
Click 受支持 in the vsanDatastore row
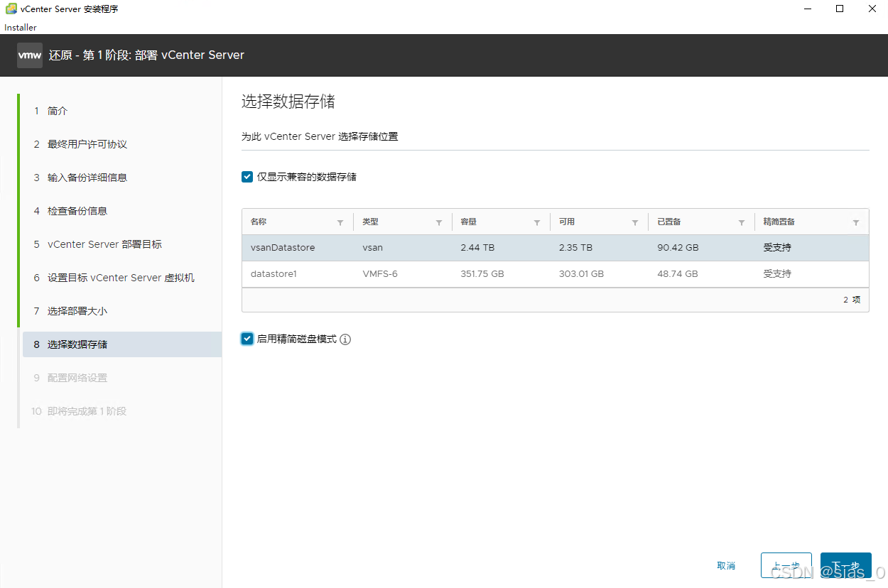click(777, 248)
